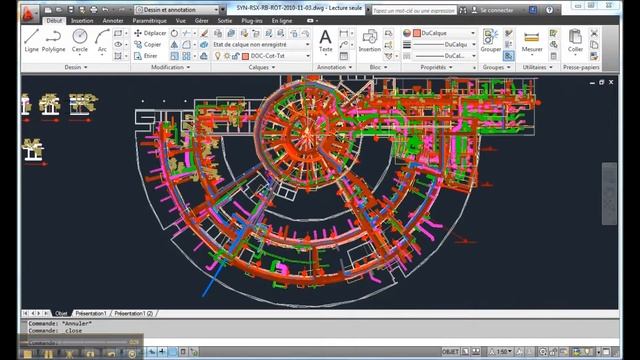Image resolution: width=640 pixels, height=360 pixels.
Task: Select the Etirer stretch tool
Action: click(146, 56)
